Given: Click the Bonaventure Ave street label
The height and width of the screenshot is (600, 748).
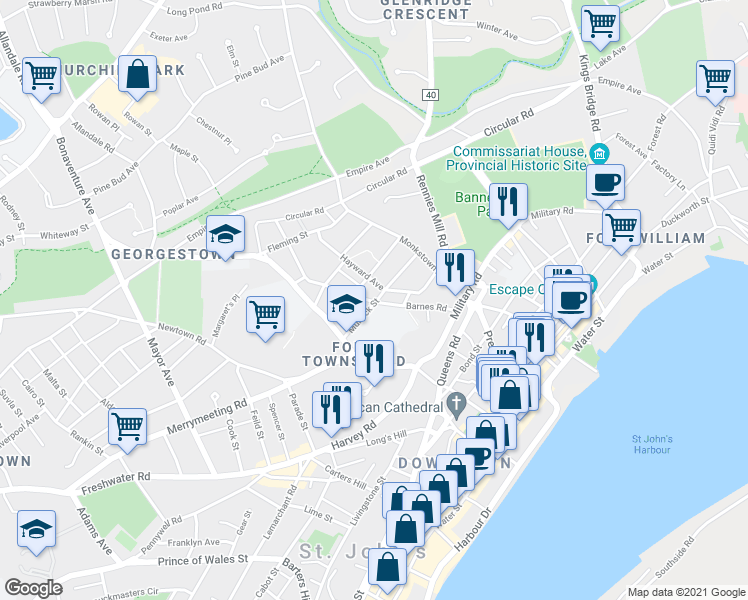Looking at the screenshot, I should tap(75, 176).
